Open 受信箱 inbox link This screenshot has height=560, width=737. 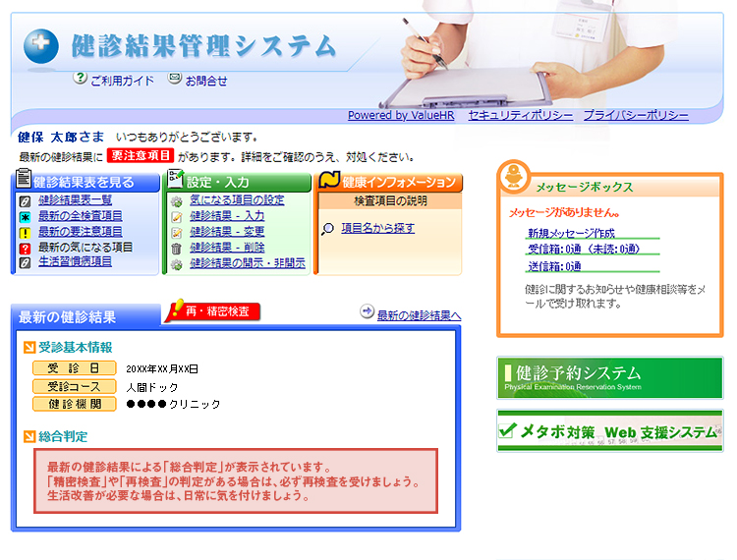click(584, 249)
